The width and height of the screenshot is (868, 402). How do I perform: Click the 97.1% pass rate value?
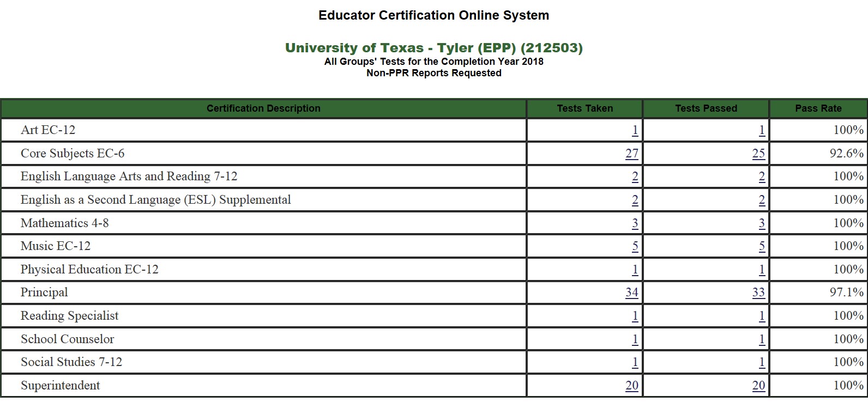(847, 293)
